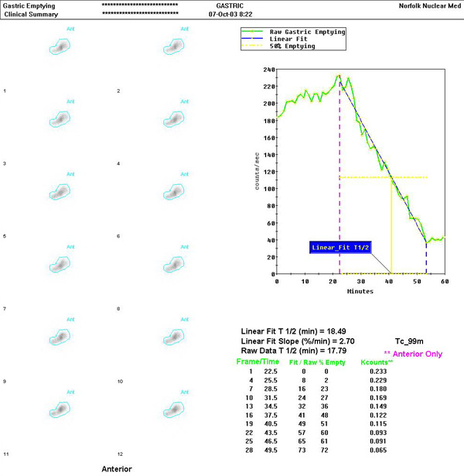Click time value 22.5 in table
This screenshot has height=476, width=464.
tap(271, 372)
